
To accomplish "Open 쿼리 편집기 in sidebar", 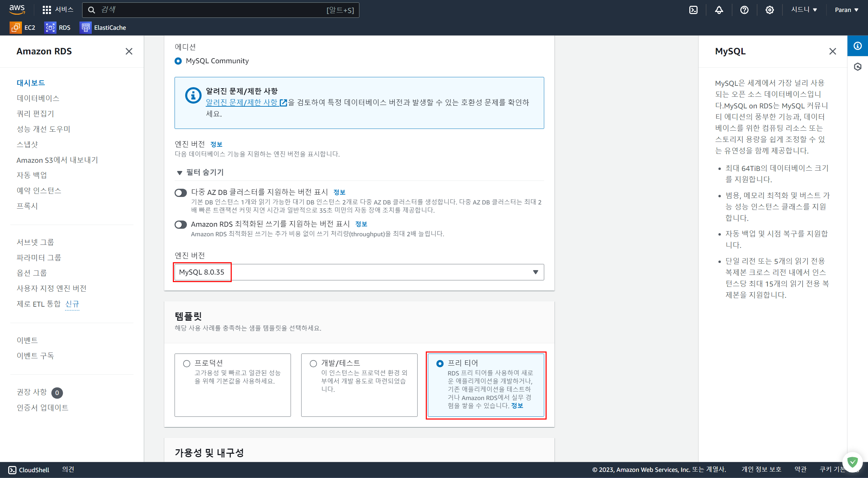I will (x=35, y=114).
